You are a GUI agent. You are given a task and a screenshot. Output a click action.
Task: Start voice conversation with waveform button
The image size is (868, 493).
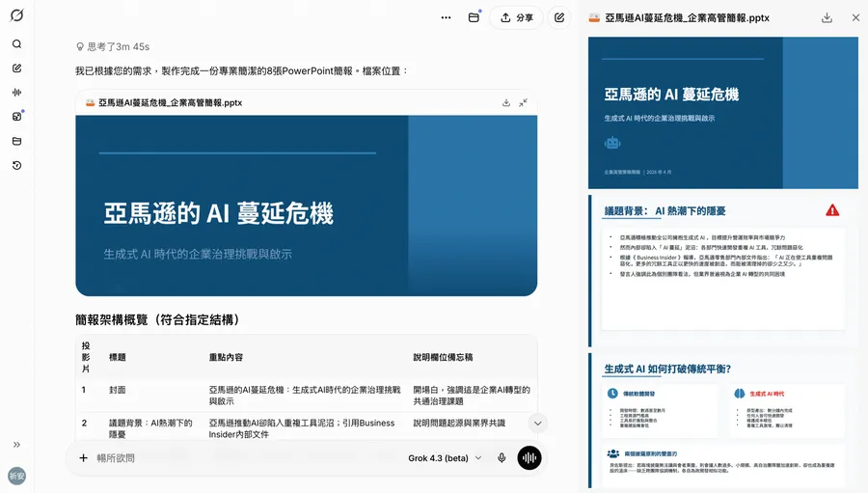point(529,458)
